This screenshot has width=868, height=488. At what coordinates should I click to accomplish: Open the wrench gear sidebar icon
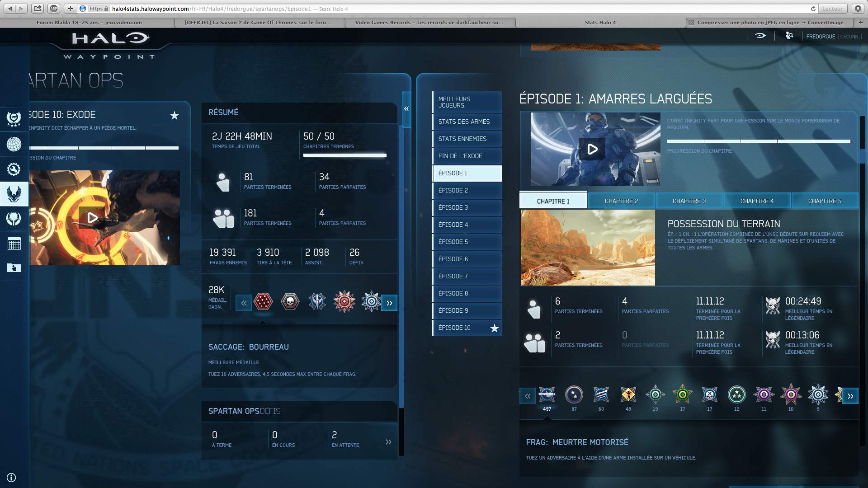(14, 169)
